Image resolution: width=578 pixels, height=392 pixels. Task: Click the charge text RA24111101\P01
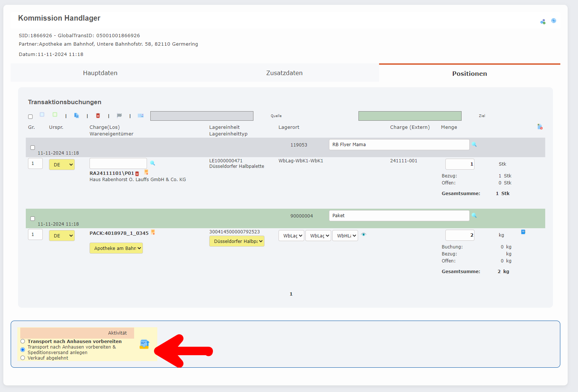pos(112,173)
